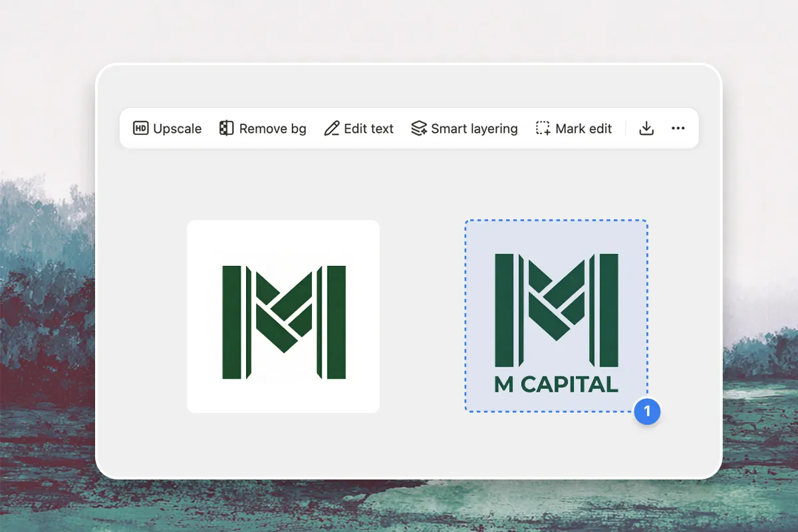Download the image with the download icon
798x532 pixels.
(646, 128)
